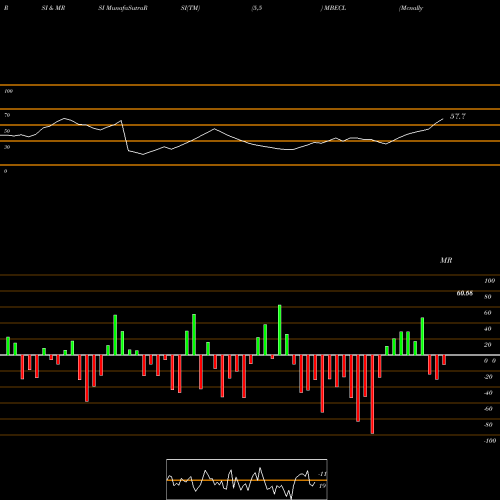
Task: Click the '(Mcnally' company name text
Action: (x=411, y=8)
